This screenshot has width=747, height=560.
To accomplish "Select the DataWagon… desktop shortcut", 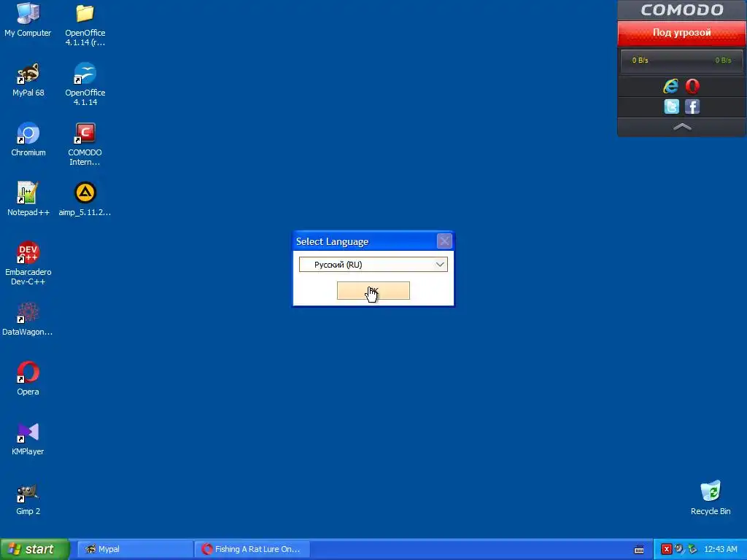I will (28, 319).
